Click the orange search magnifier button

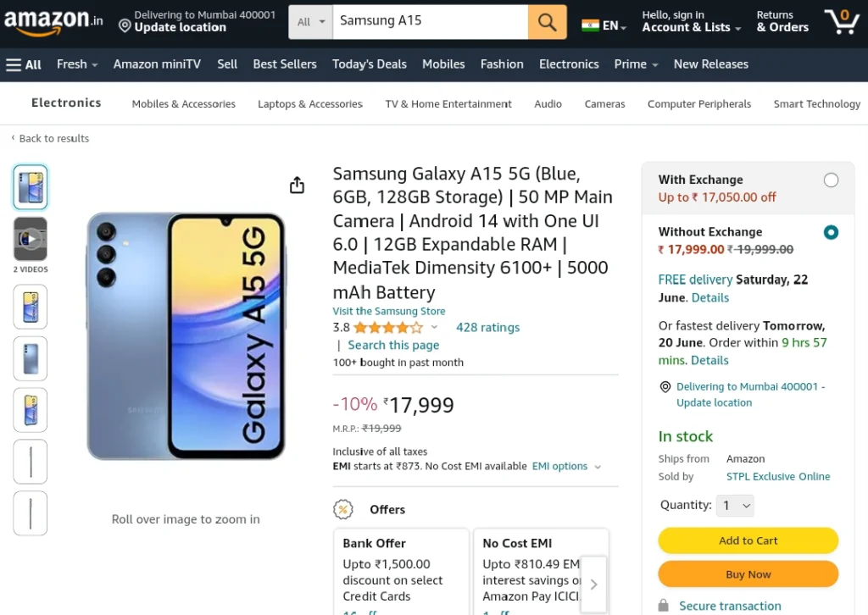click(547, 22)
